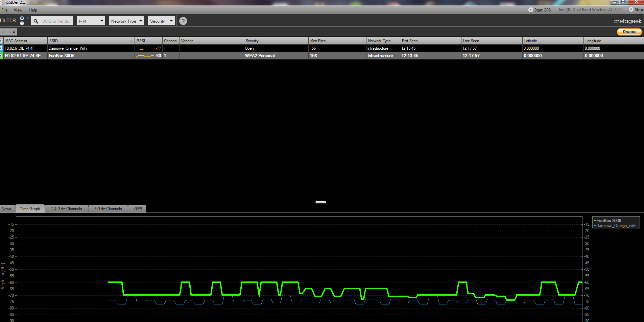Screen dimensions: 644x322
Task: Sort by Max Rate column header
Action: [337, 41]
